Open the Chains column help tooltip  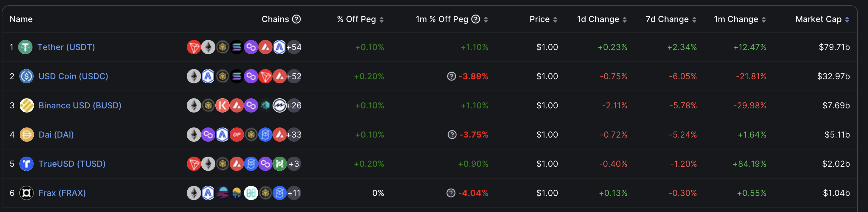point(296,19)
